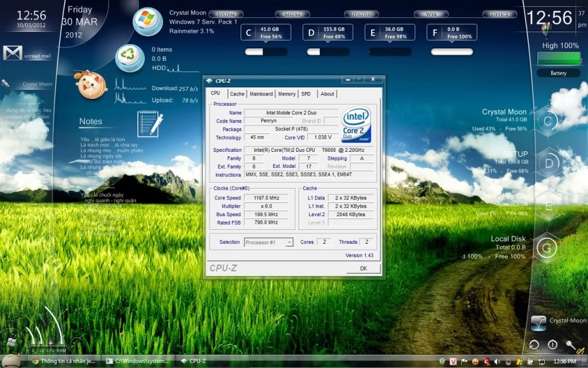588x368 pixels.
Task: Select the CPU tab
Action: point(216,93)
